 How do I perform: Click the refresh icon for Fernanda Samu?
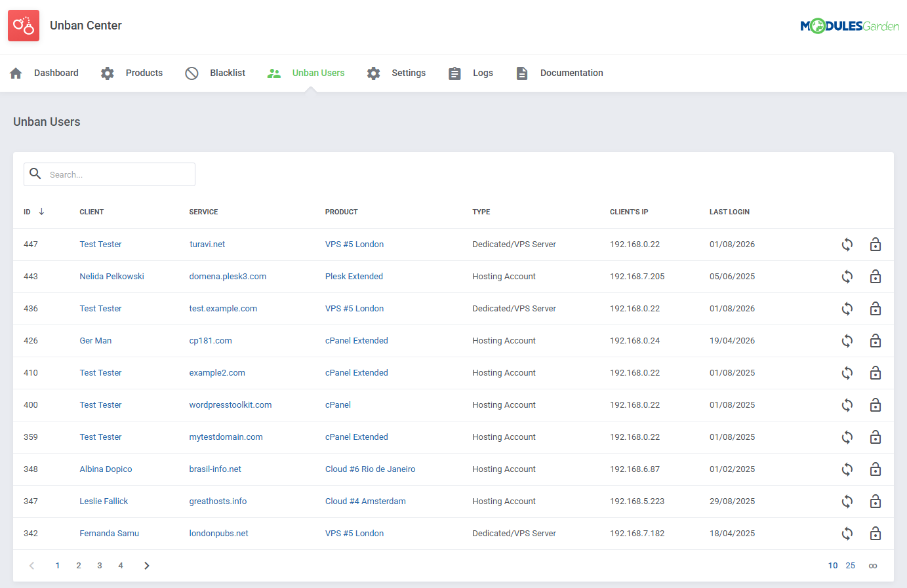point(847,533)
